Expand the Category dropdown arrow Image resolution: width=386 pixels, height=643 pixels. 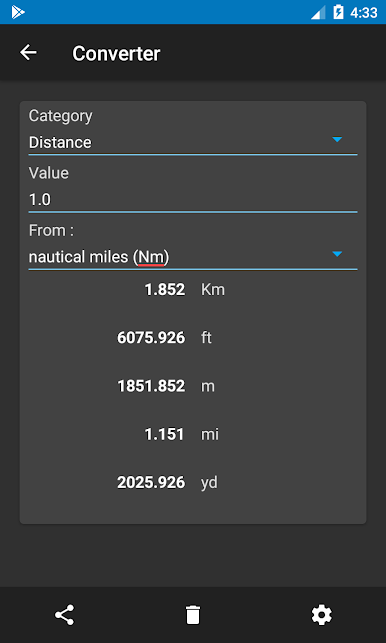click(x=337, y=140)
